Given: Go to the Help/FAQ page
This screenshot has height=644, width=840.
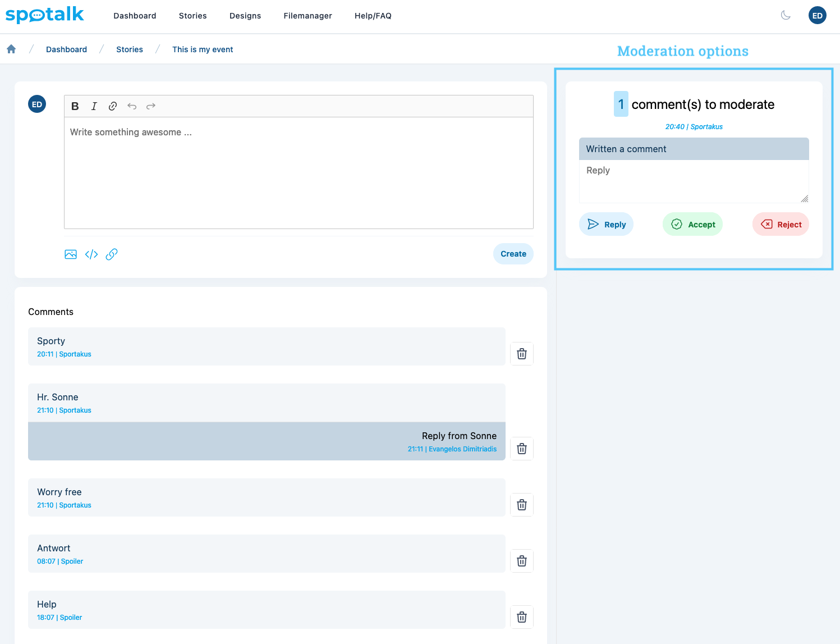Looking at the screenshot, I should tap(373, 16).
